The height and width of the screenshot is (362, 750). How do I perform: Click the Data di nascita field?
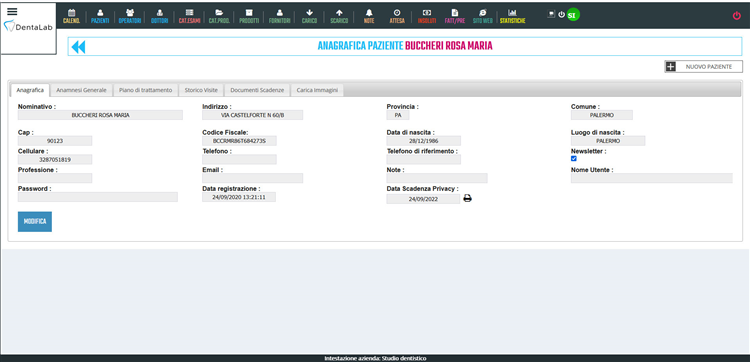click(424, 141)
